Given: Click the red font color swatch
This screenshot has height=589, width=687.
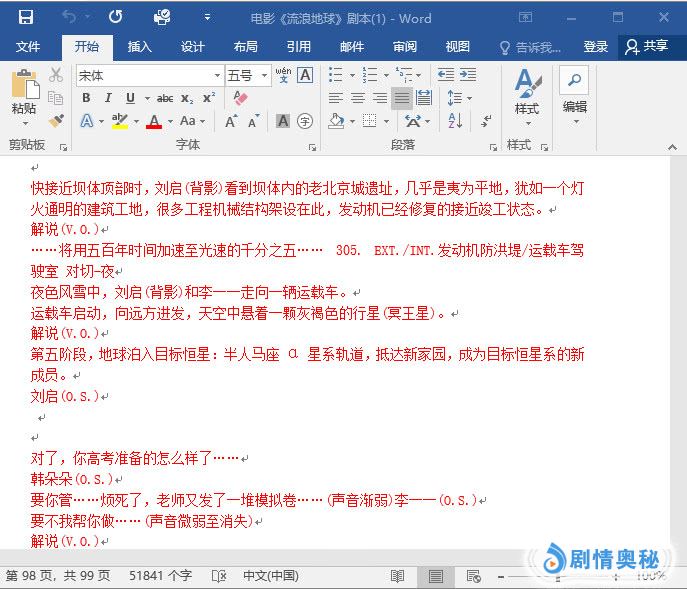Looking at the screenshot, I should point(153,121).
